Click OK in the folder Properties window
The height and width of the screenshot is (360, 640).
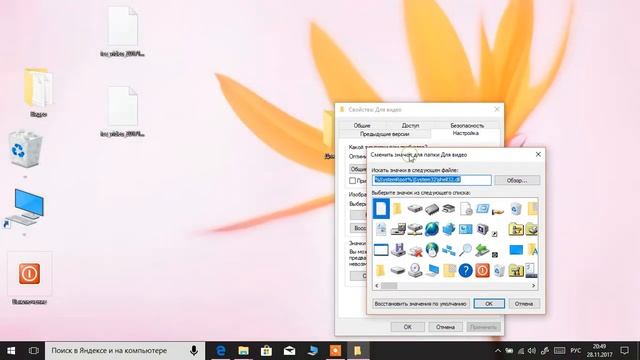(407, 327)
